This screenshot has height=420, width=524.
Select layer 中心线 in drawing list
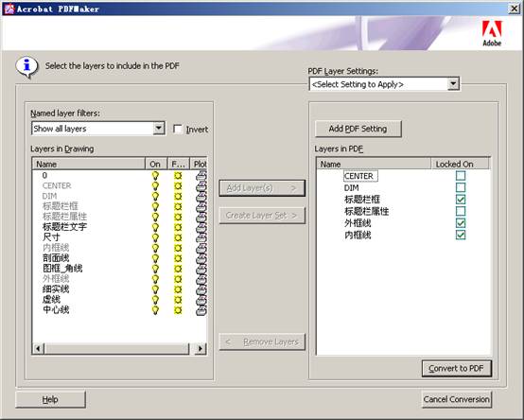pos(56,310)
